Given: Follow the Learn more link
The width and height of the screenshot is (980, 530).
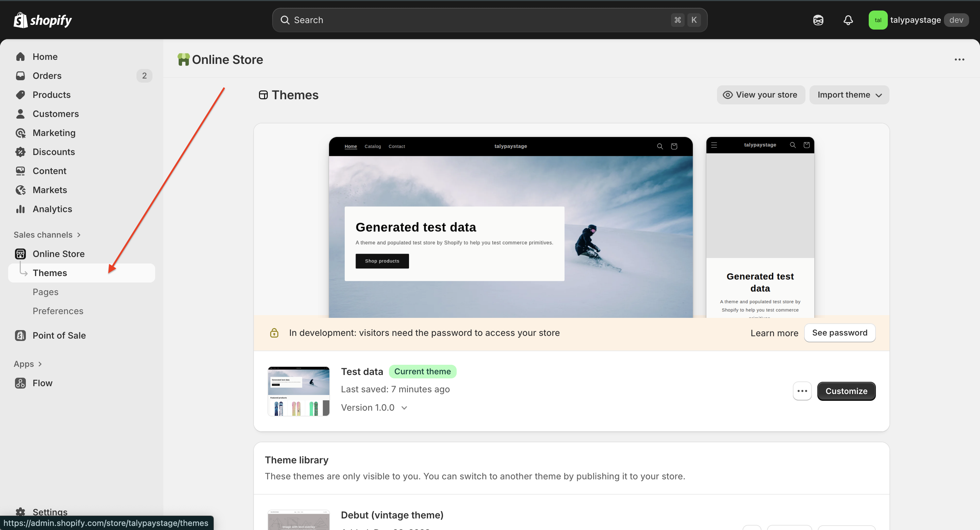Looking at the screenshot, I should 774,333.
